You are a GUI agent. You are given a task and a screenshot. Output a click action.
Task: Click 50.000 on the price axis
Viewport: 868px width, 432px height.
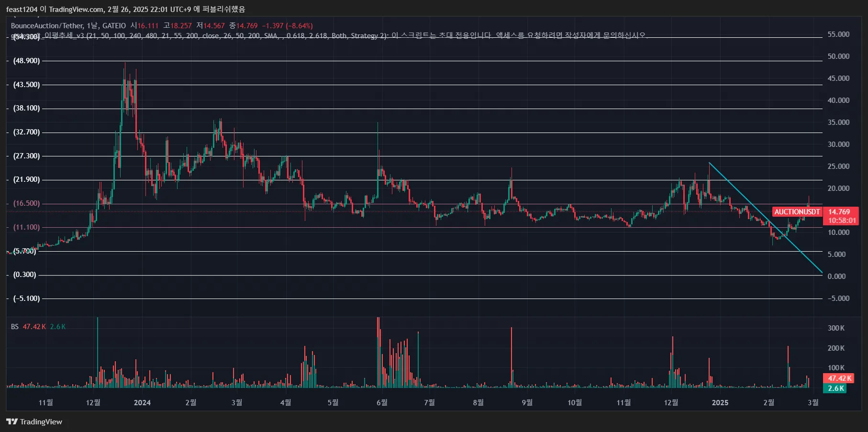point(839,56)
